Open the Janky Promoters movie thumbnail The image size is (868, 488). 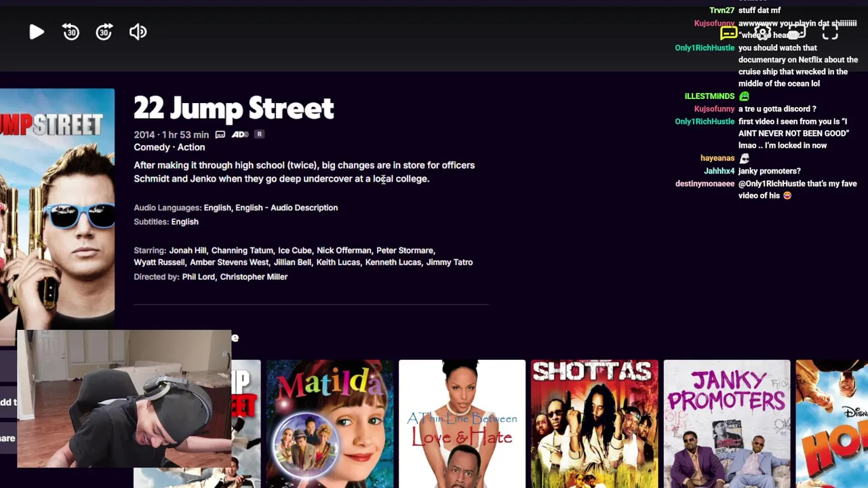pos(727,424)
